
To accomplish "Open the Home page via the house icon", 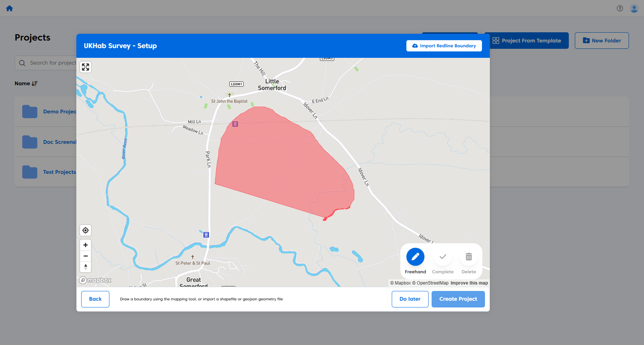I will (x=9, y=8).
